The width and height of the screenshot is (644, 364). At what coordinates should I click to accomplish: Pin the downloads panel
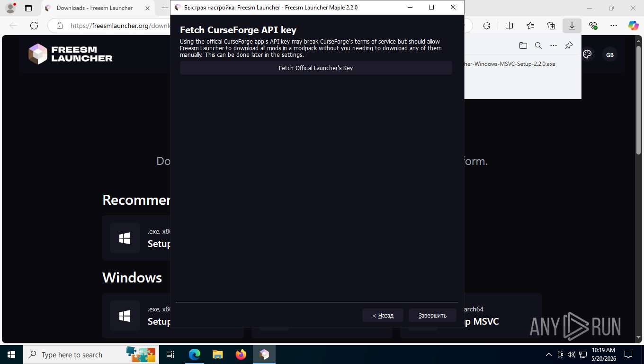(x=569, y=45)
